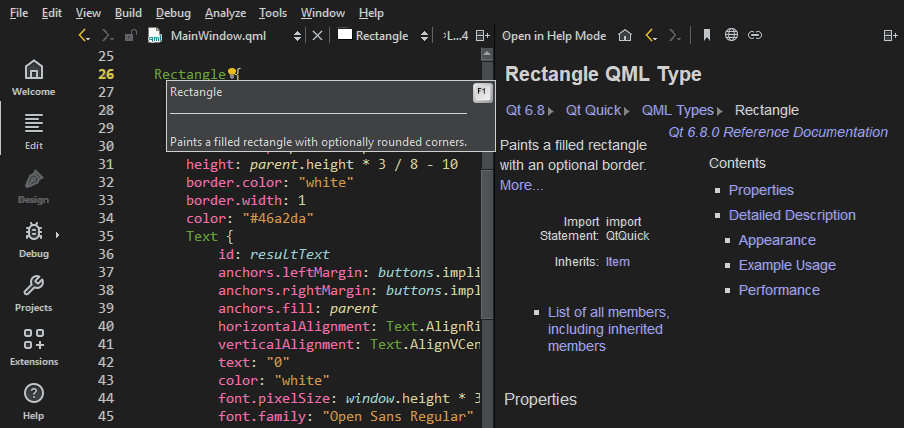This screenshot has height=428, width=904.
Task: Open the MainWindow.qml file dropdown
Action: pos(225,36)
